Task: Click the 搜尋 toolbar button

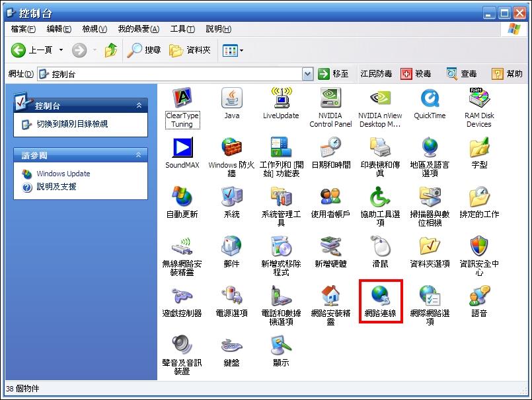Action: 144,50
